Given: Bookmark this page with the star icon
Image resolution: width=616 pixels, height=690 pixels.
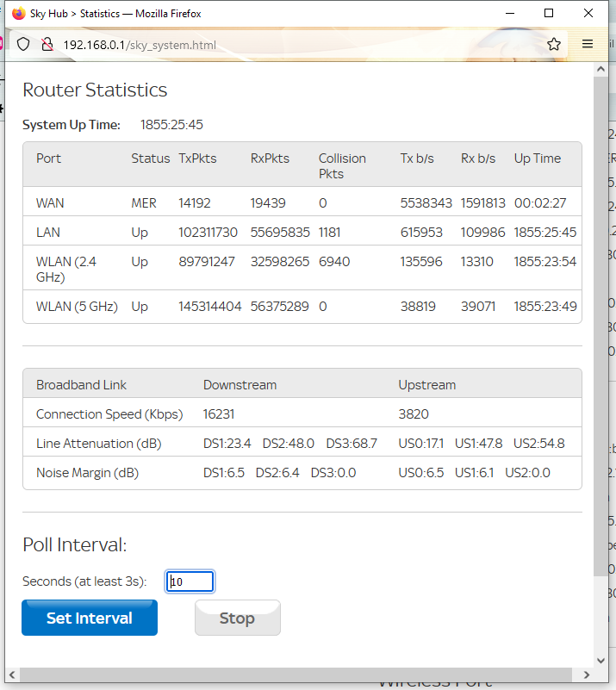Looking at the screenshot, I should click(554, 45).
